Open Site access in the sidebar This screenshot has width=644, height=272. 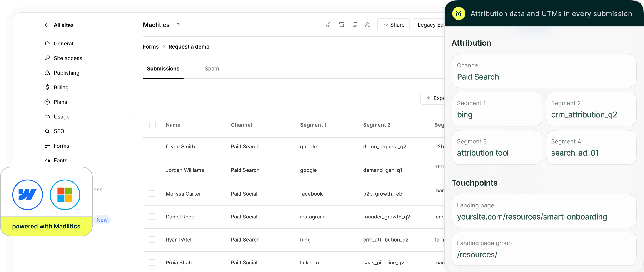(68, 58)
